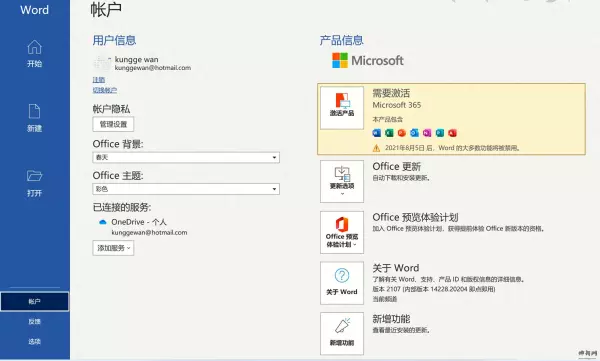
Task: Click the kungge wan user name
Action: [137, 60]
